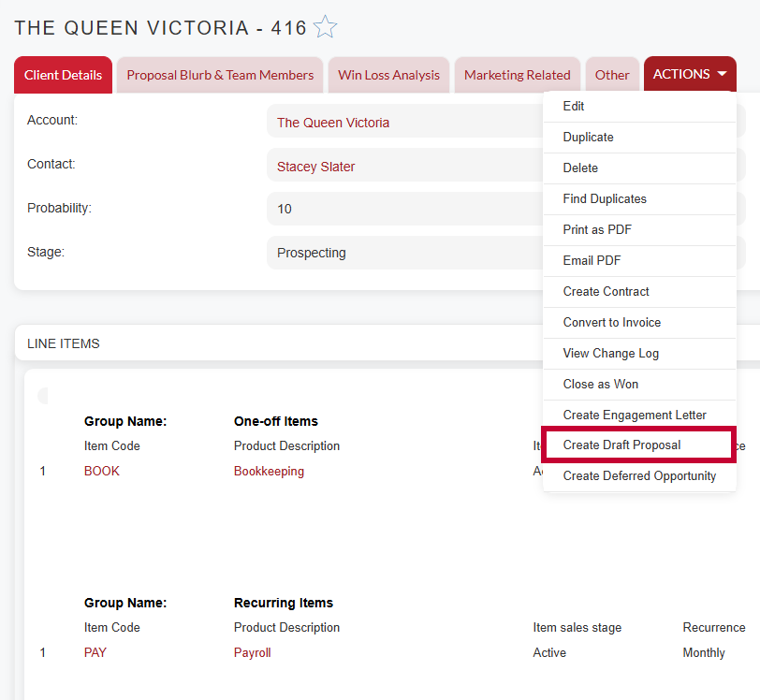Open the Stacey Slater contact link
Image resolution: width=760 pixels, height=700 pixels.
(315, 167)
